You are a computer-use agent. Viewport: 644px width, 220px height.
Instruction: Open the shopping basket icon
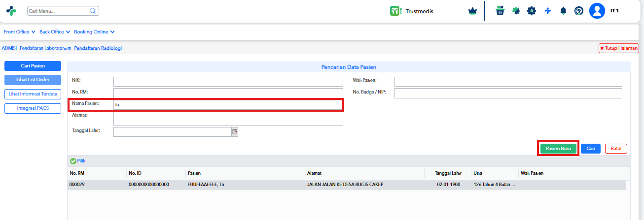[500, 11]
